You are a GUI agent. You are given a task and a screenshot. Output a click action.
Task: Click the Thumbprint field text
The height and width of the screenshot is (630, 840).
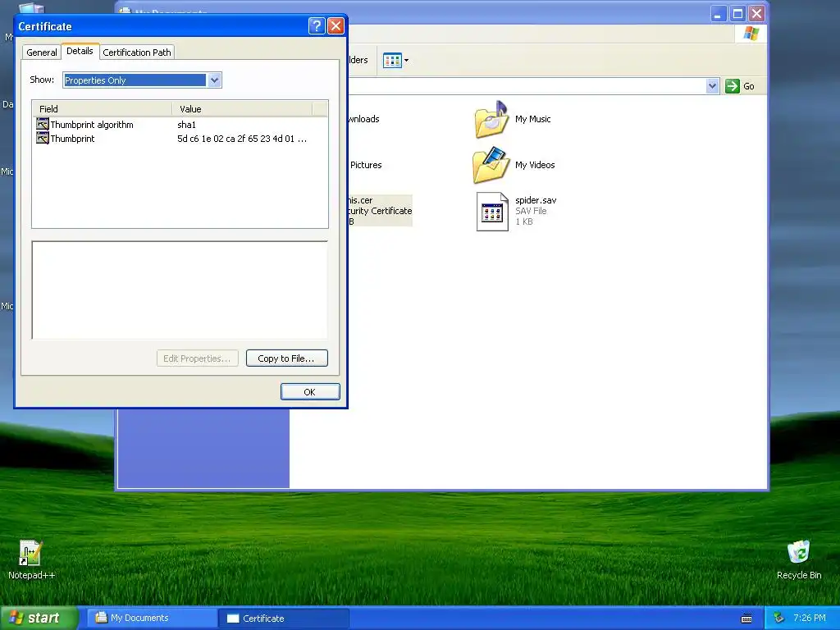72,139
